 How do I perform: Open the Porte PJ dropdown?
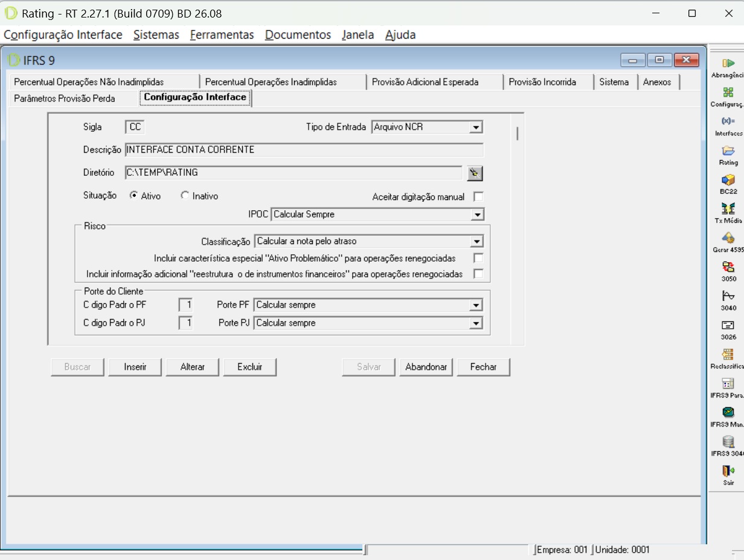click(476, 323)
